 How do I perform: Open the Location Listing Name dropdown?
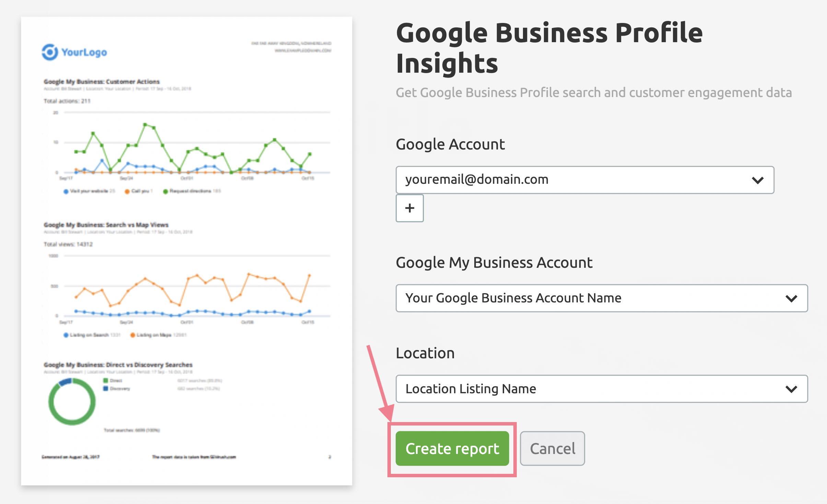pos(602,389)
